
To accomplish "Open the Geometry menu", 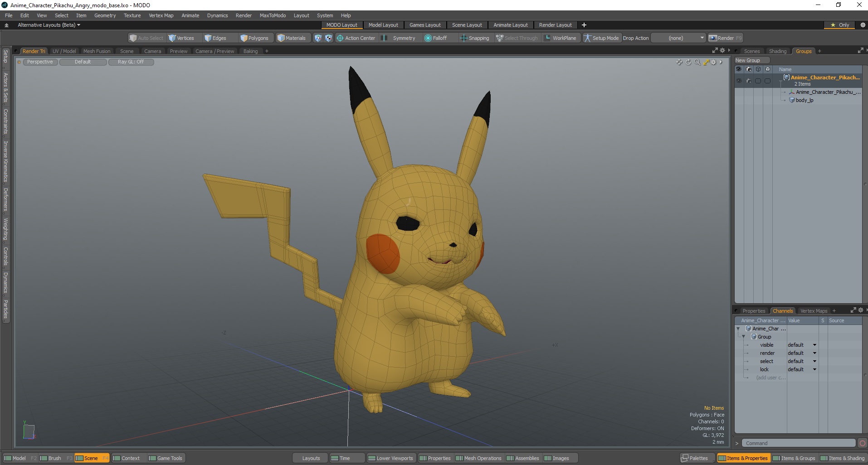I will point(105,15).
